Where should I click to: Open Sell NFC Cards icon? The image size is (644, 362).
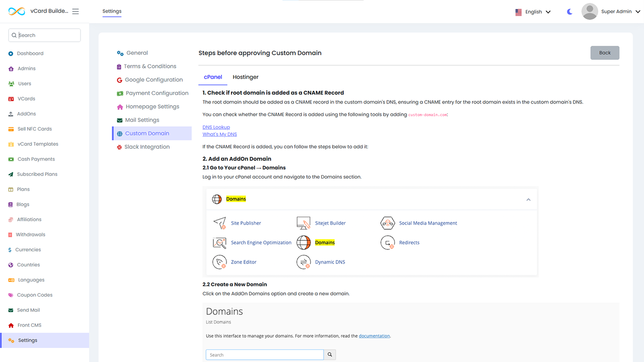coord(11,129)
